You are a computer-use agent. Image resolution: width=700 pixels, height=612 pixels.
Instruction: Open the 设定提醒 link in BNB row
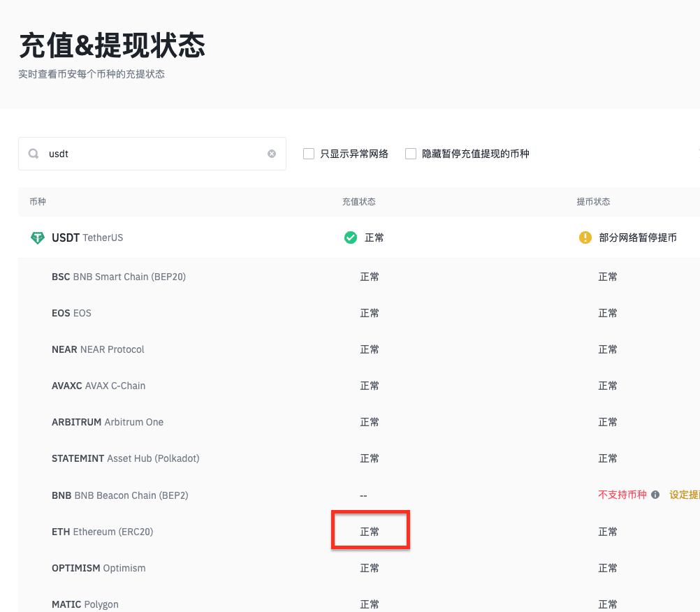coord(685,495)
